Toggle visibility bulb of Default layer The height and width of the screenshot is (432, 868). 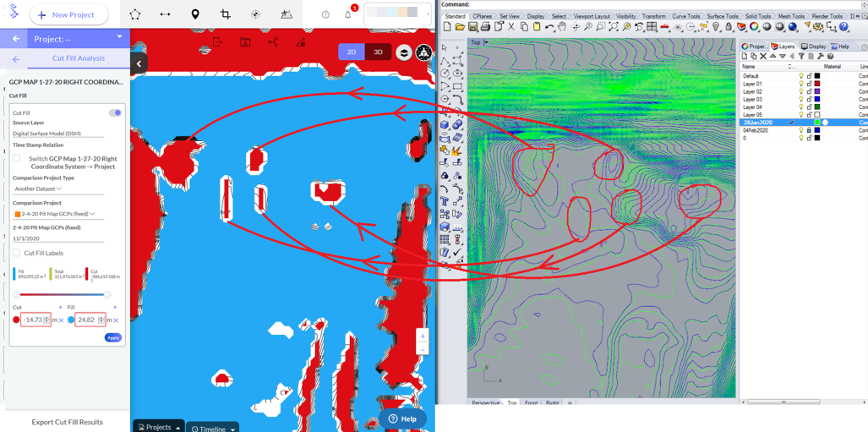coord(800,76)
